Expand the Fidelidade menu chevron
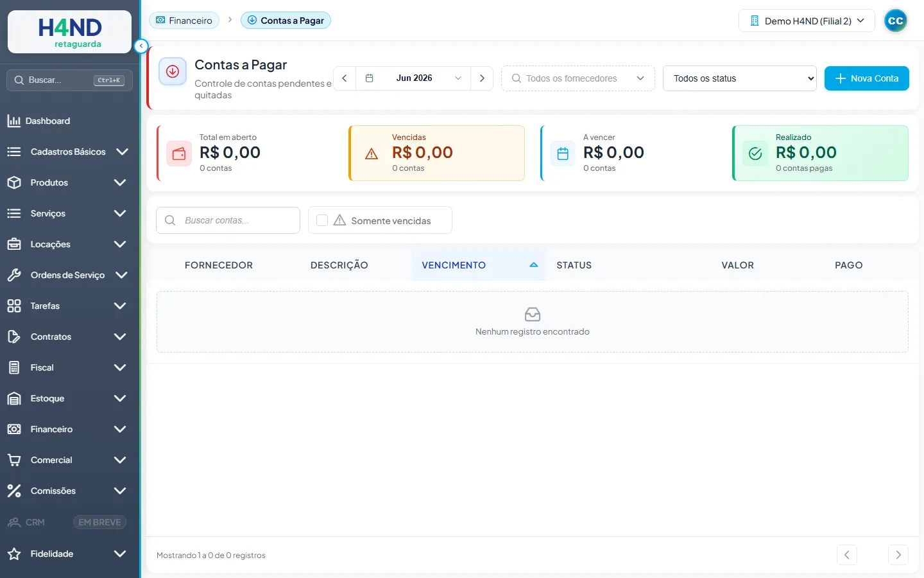This screenshot has width=924, height=578. (x=120, y=554)
